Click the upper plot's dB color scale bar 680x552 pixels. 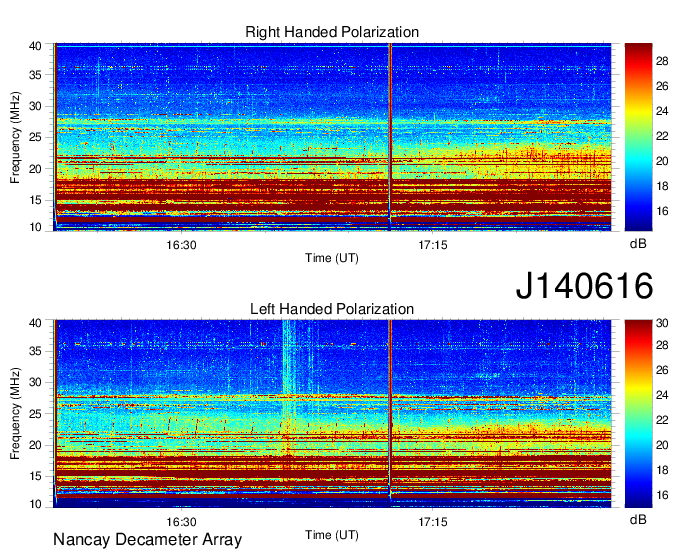pyautogui.click(x=638, y=137)
